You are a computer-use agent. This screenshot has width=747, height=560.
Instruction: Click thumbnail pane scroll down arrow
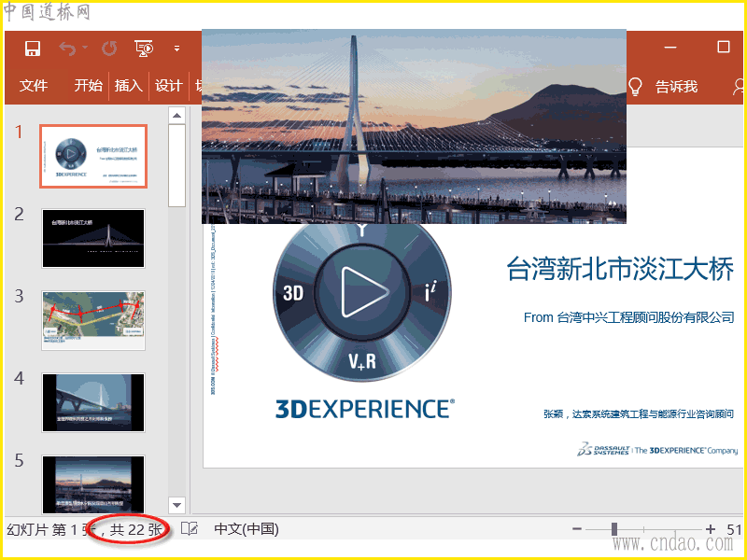(176, 505)
